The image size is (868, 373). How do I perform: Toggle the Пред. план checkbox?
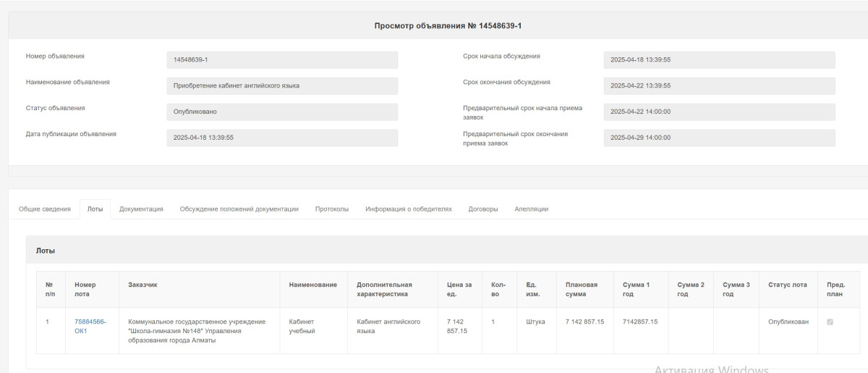(830, 322)
